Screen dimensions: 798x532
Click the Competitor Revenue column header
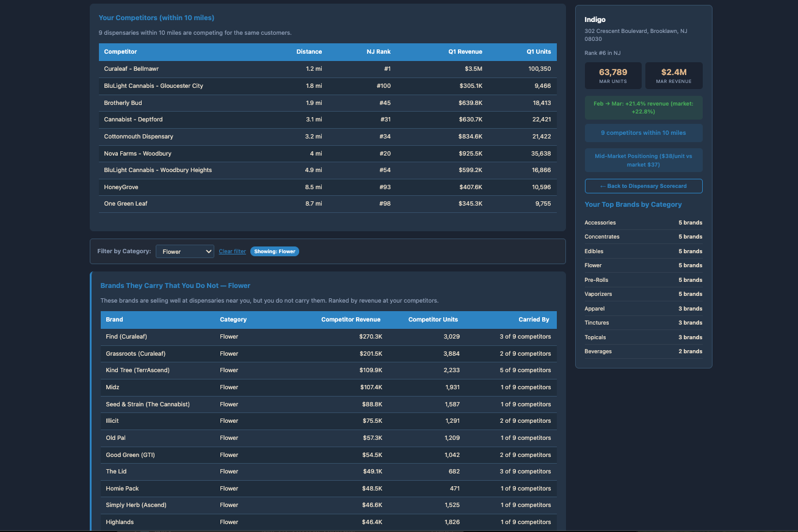point(350,320)
